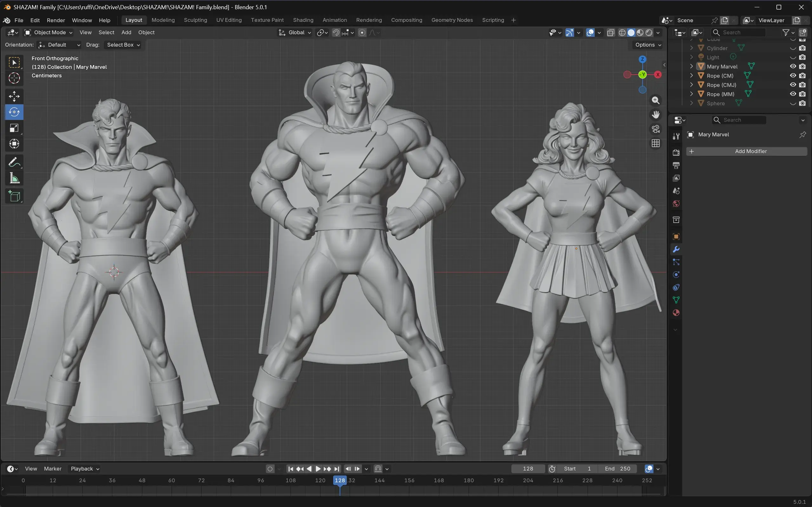Choose the Measure tool

tap(14, 179)
